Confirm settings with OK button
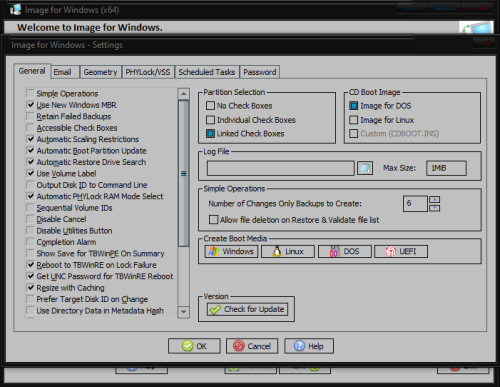500x387 pixels. click(194, 346)
